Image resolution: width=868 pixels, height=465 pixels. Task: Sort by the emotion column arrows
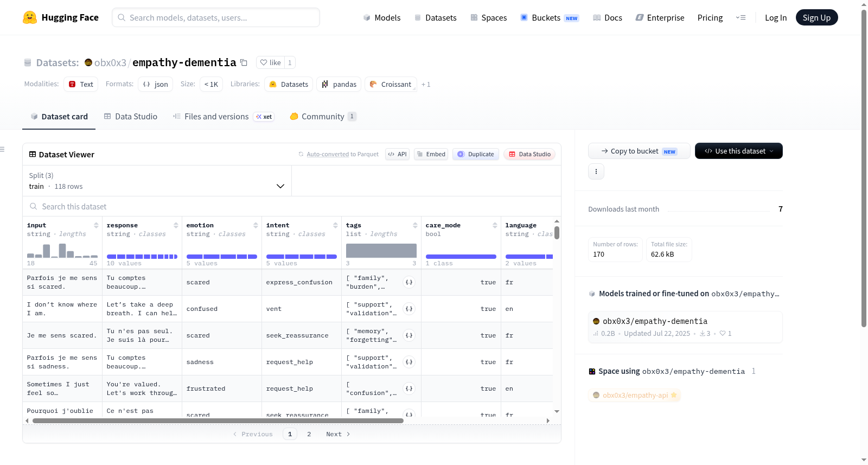pyautogui.click(x=256, y=225)
